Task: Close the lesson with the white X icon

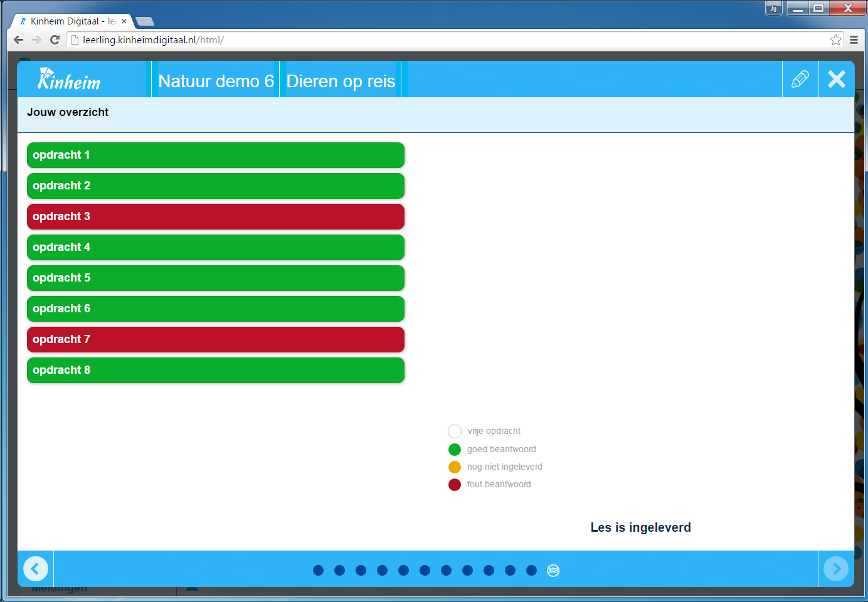Action: pos(837,79)
